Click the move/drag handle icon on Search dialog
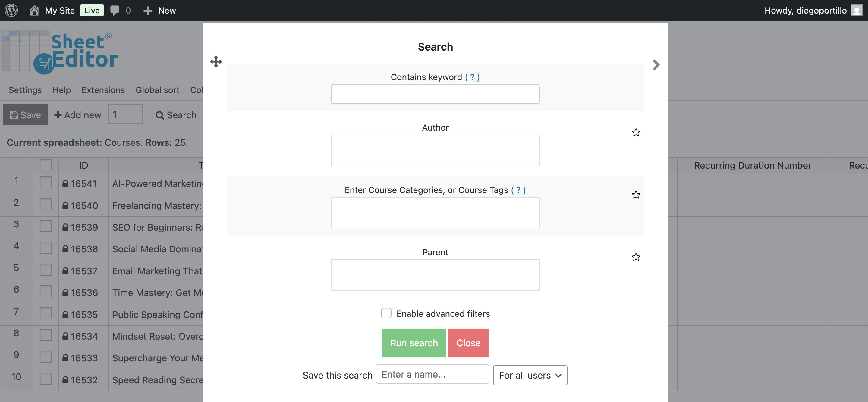The height and width of the screenshot is (402, 868). pyautogui.click(x=216, y=62)
